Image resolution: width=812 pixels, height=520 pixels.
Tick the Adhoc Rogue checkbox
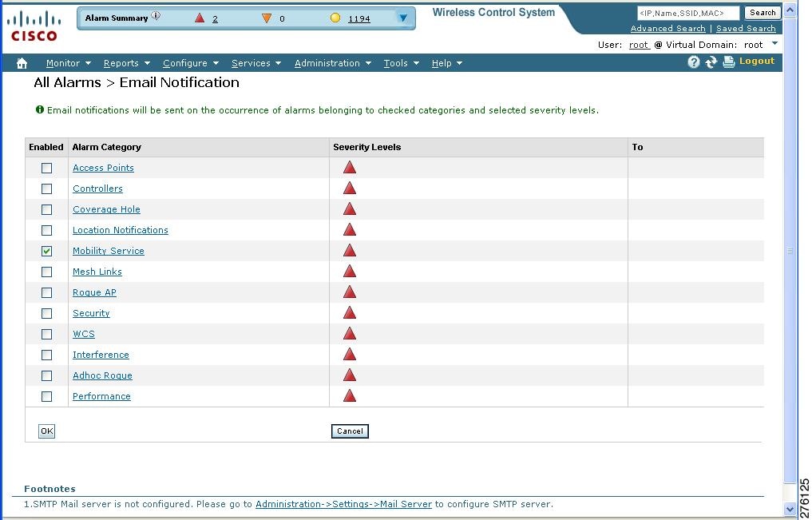(46, 375)
